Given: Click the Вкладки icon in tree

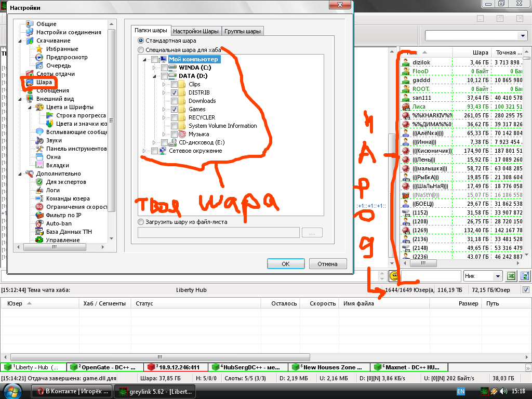Looking at the screenshot, I should (39, 165).
